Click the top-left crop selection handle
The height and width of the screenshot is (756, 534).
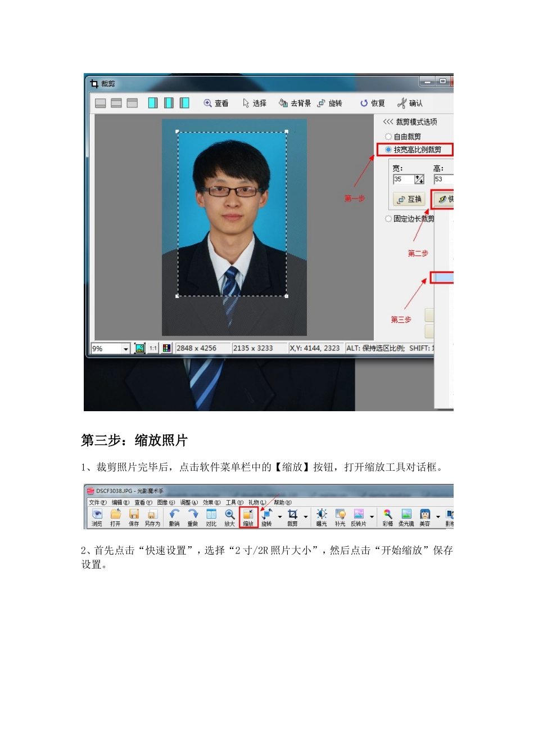(x=178, y=132)
